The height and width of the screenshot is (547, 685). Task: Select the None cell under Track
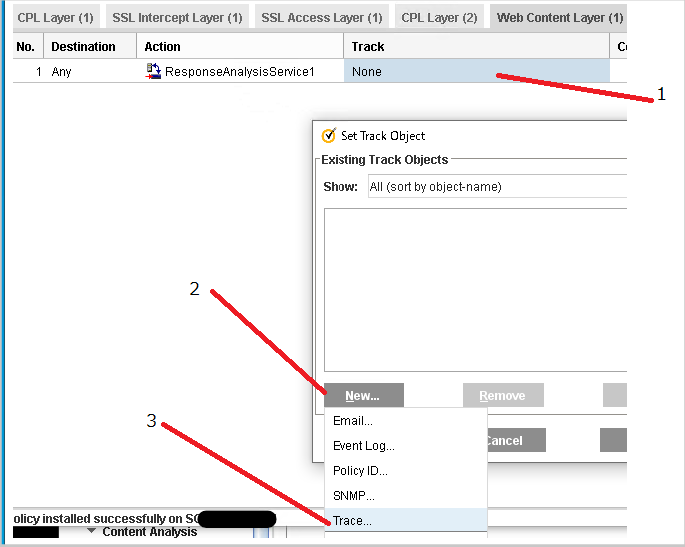477,71
